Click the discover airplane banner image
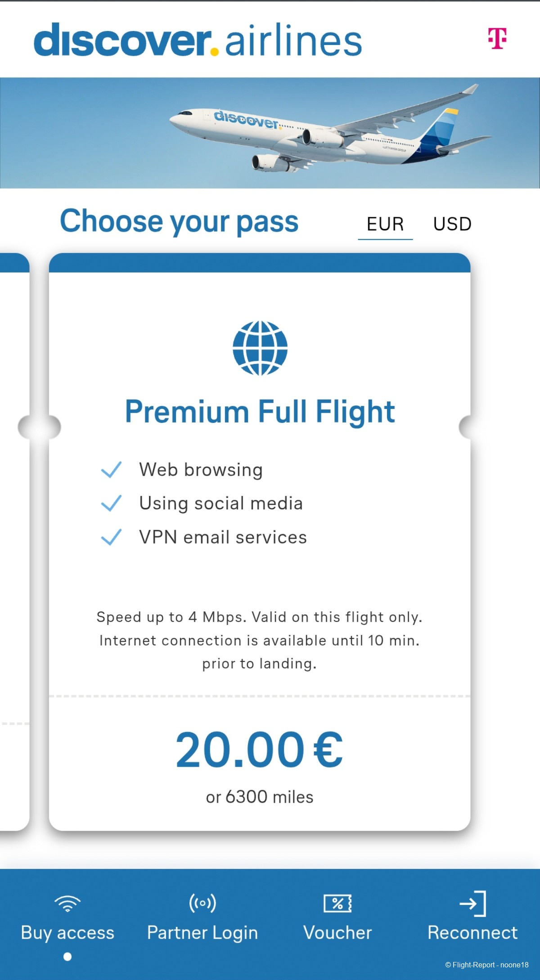 tap(270, 133)
